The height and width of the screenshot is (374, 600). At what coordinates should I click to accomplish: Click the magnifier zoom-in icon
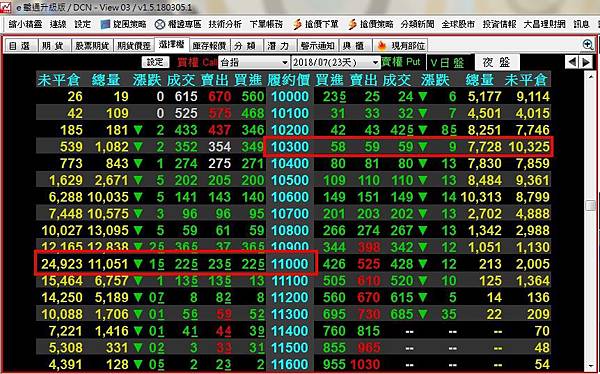click(587, 44)
